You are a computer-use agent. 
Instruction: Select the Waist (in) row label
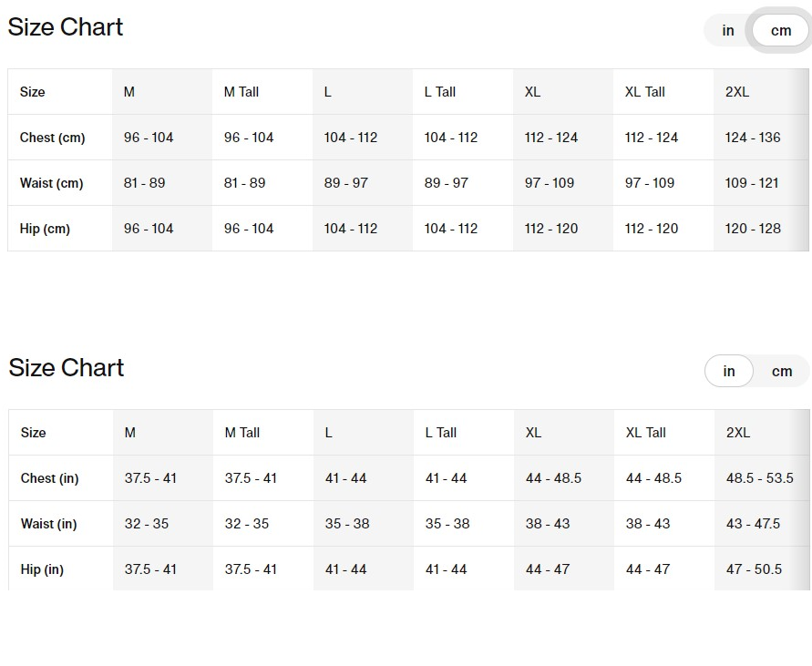49,524
